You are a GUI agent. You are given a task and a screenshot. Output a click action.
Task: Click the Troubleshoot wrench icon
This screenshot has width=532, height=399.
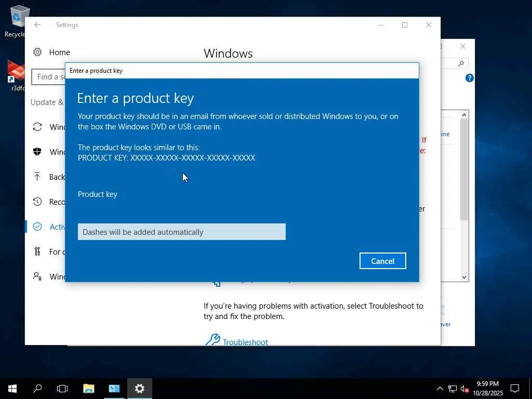tap(212, 340)
